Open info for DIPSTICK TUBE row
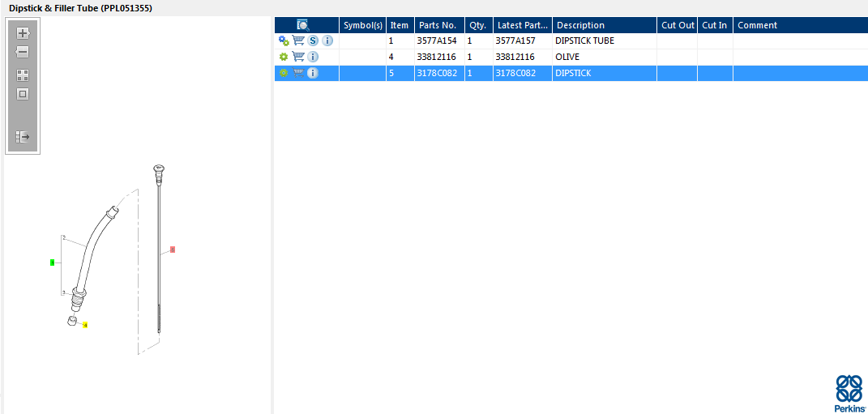Image resolution: width=868 pixels, height=414 pixels. 327,41
